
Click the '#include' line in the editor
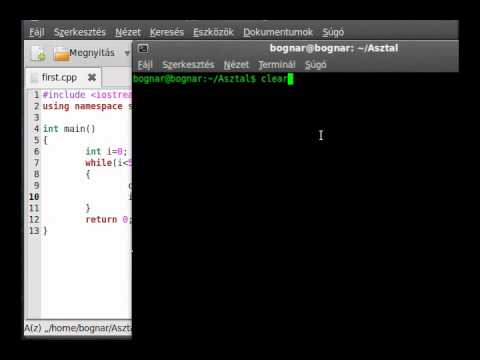[x=87, y=95]
